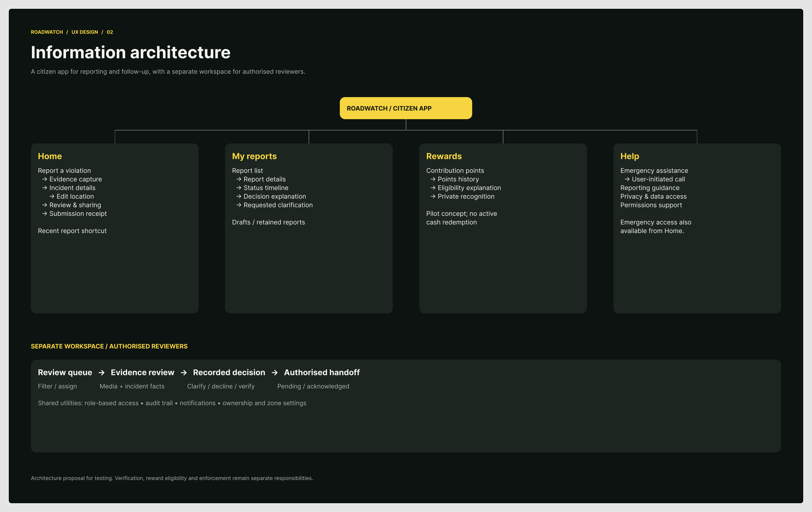Image resolution: width=812 pixels, height=512 pixels.
Task: Click the 'Clarify / decline / verify' caption
Action: point(221,386)
